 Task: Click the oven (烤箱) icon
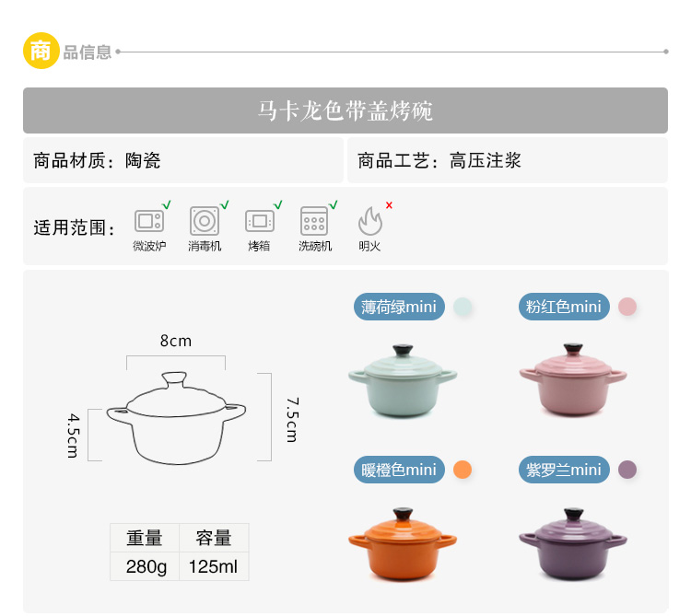[x=260, y=221]
